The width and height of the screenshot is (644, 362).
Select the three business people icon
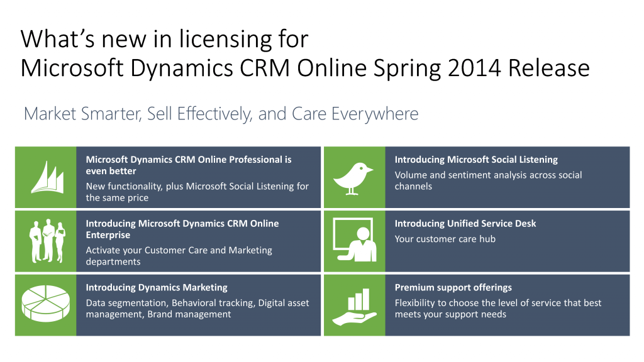coord(47,241)
